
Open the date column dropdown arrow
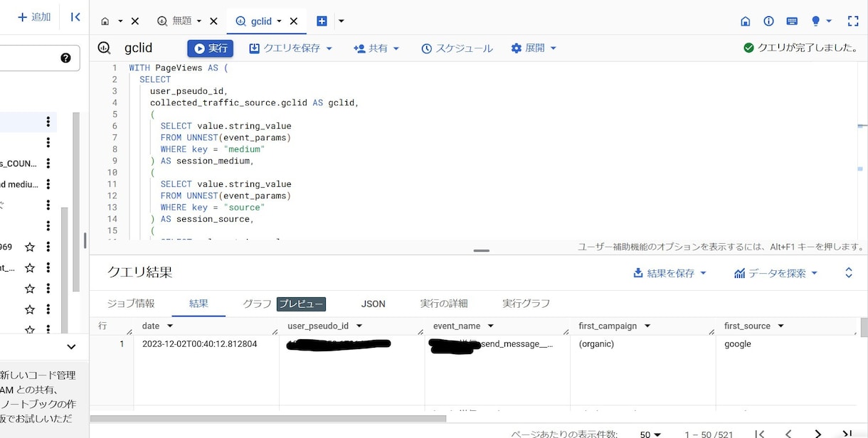(x=170, y=326)
